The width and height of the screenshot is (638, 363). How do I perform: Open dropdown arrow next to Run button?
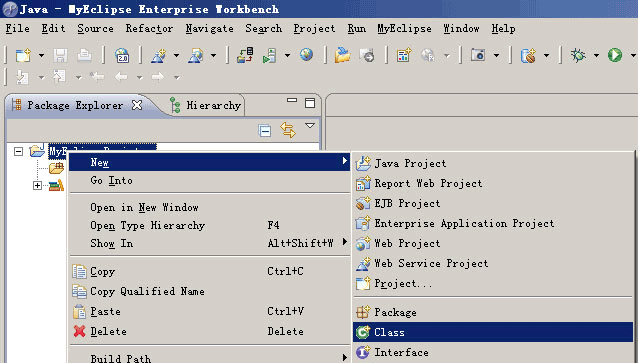click(633, 55)
